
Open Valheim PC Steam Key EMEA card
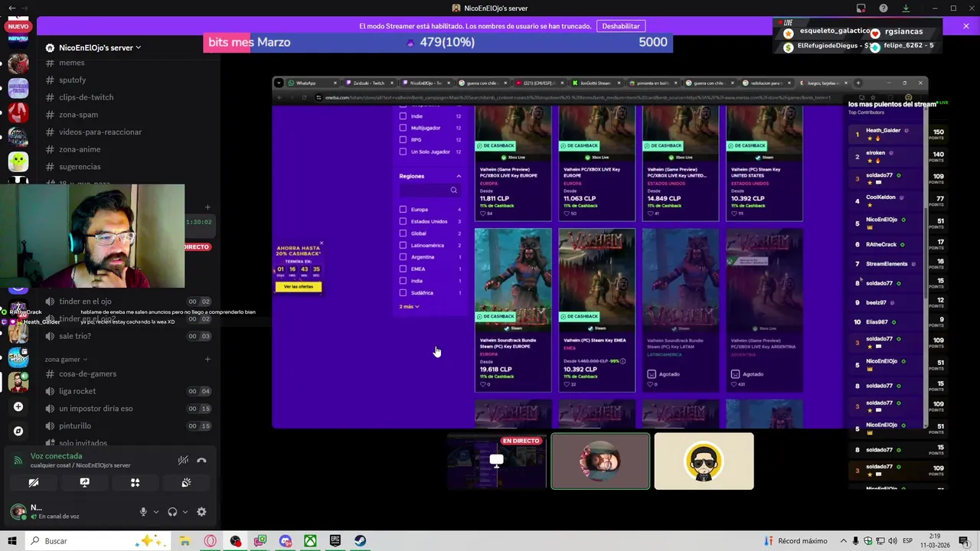pyautogui.click(x=597, y=310)
